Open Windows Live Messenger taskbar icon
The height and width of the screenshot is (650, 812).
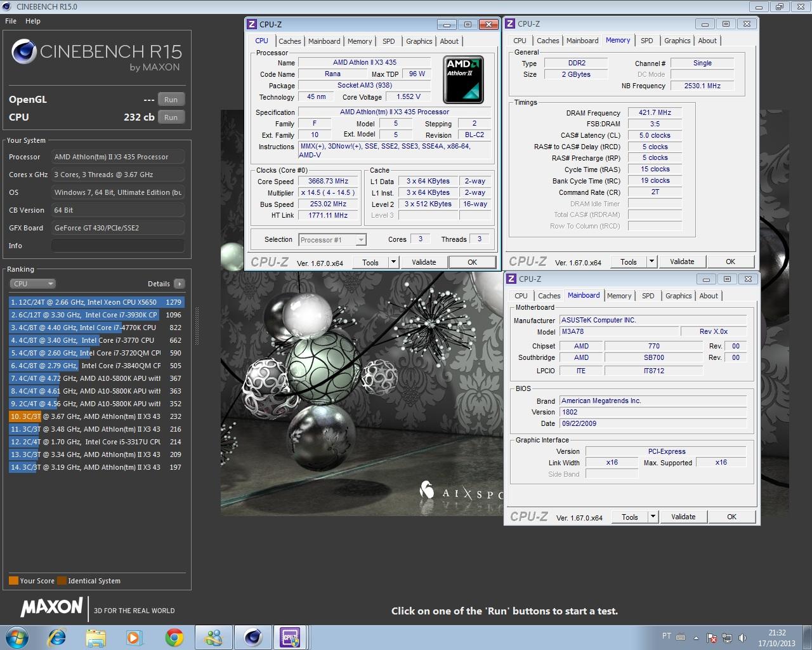click(213, 637)
